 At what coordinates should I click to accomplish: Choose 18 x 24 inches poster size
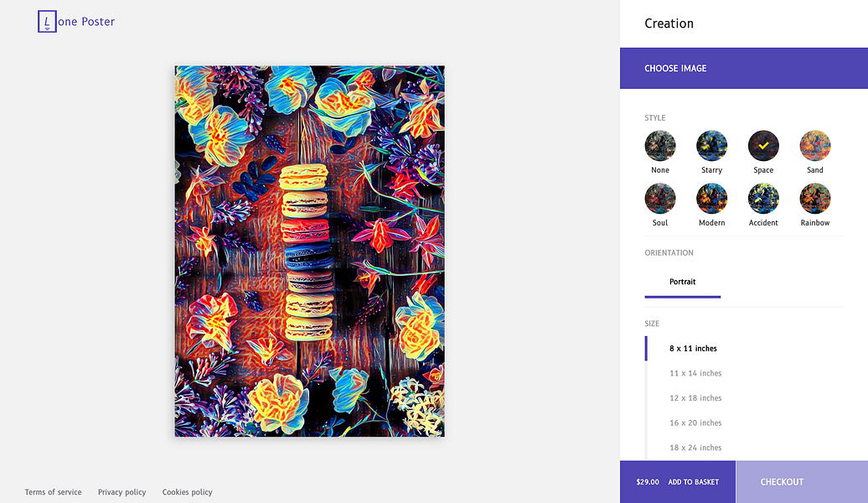[695, 448]
